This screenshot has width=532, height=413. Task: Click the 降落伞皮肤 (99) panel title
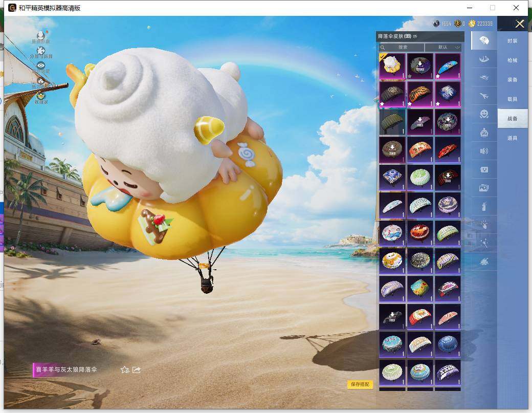click(394, 36)
